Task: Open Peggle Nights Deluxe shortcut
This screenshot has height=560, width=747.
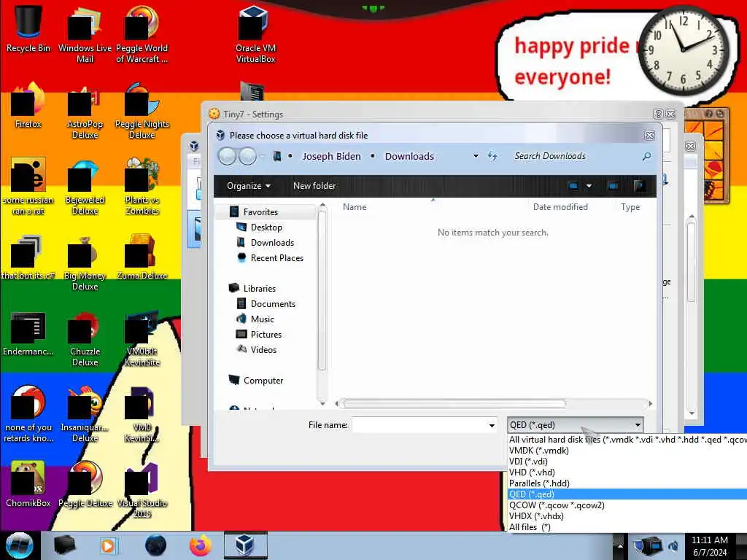Action: point(142,111)
